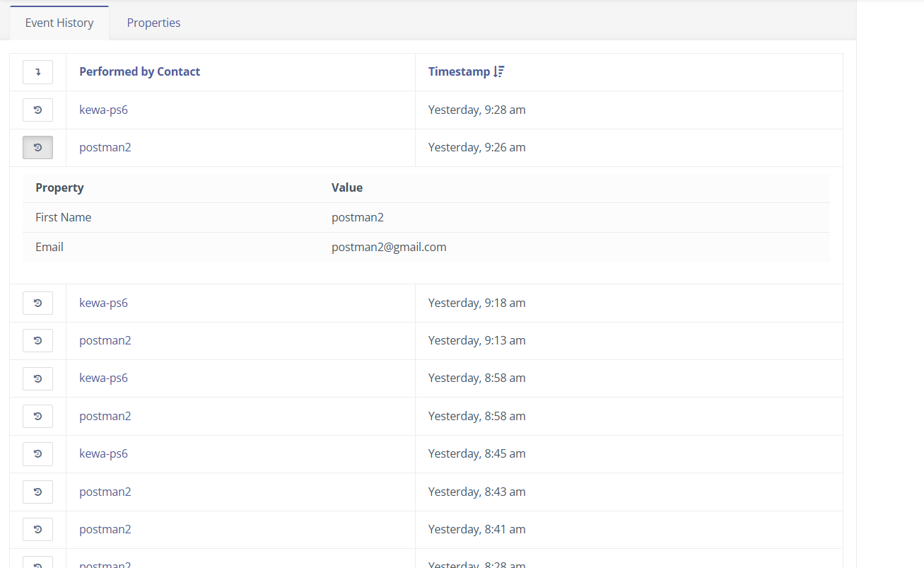Expand event row kewa-ps6 at 8:45 am
924x568 pixels.
[x=37, y=453]
